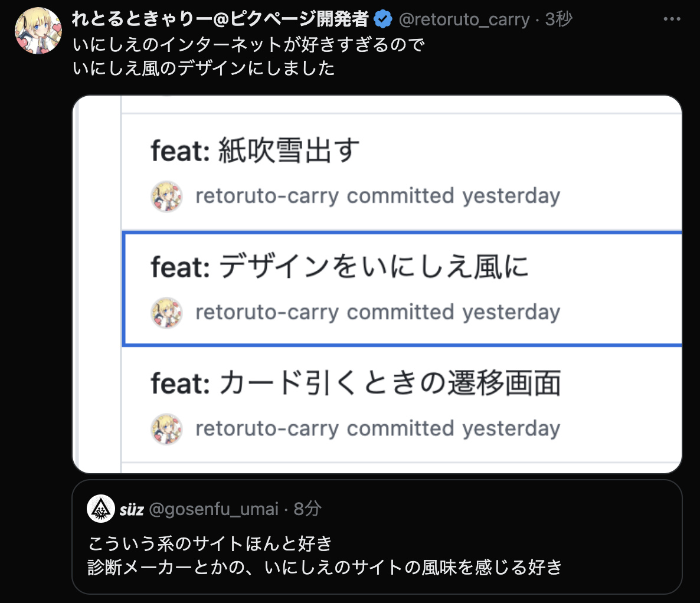Screen dimensions: 700x603
Task: Click the avatar on the 'カード引くときの遷移画面' commit
Action: [x=167, y=429]
